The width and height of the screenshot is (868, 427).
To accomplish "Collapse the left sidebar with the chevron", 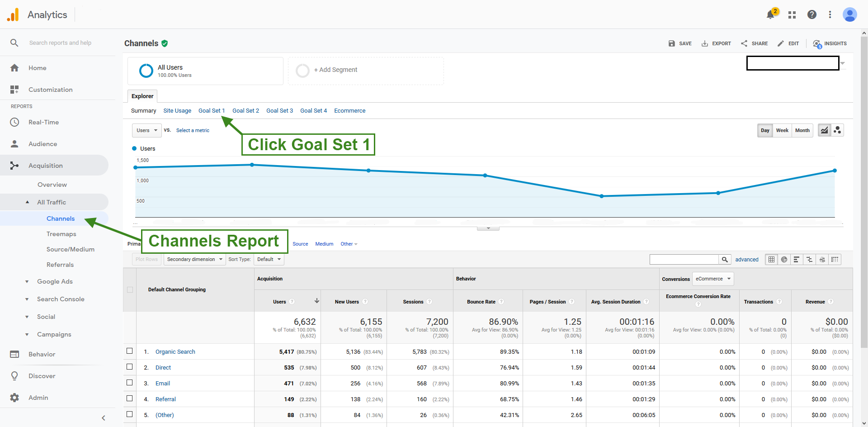I will pos(104,418).
